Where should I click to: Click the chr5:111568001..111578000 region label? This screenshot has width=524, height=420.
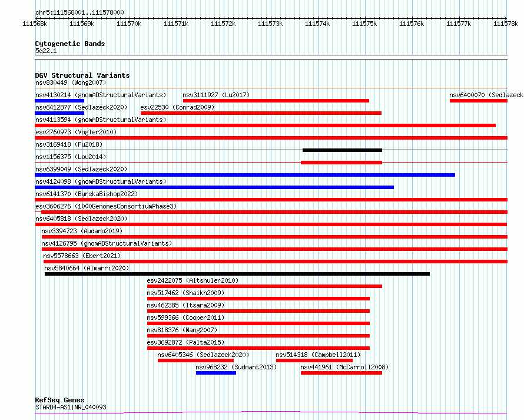79,12
